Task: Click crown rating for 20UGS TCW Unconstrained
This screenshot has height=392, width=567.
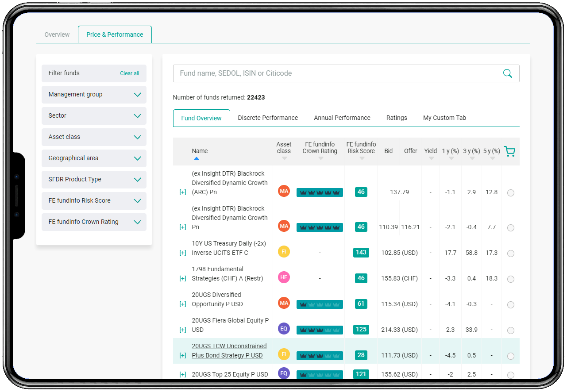Action: pyautogui.click(x=320, y=356)
